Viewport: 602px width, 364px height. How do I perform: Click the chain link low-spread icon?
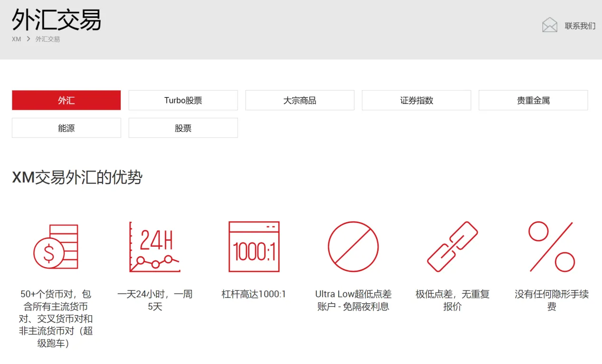[452, 247]
